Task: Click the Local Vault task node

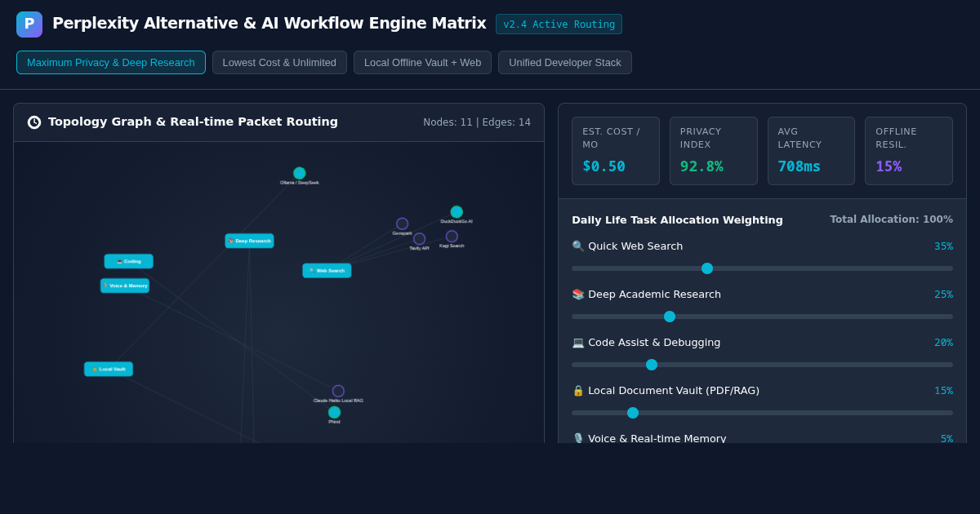Action: click(x=109, y=369)
